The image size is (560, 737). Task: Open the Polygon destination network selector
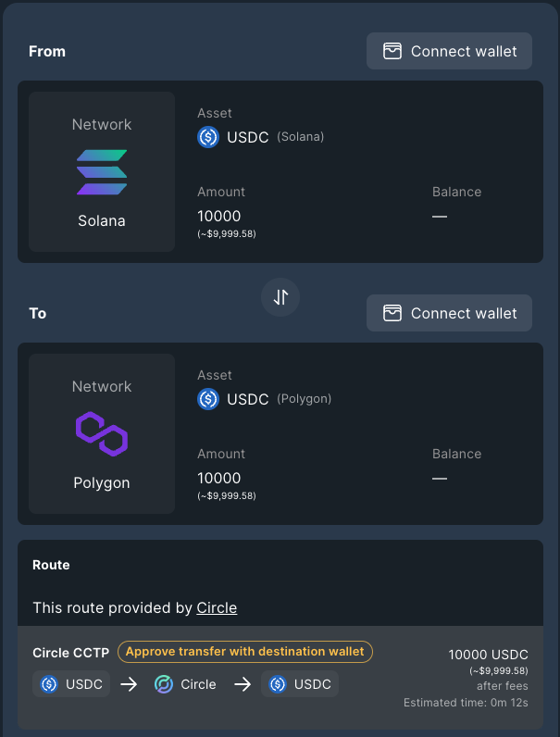tap(102, 433)
